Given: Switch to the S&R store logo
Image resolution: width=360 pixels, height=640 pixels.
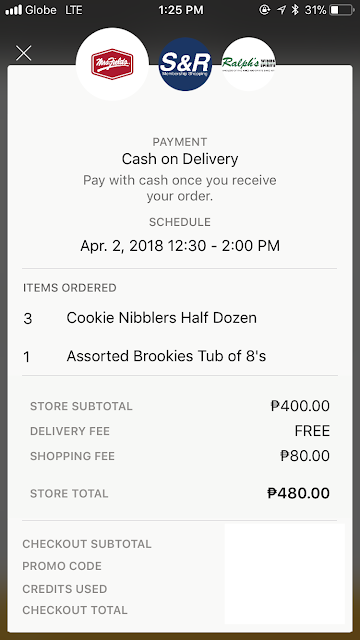Looking at the screenshot, I should 185,64.
